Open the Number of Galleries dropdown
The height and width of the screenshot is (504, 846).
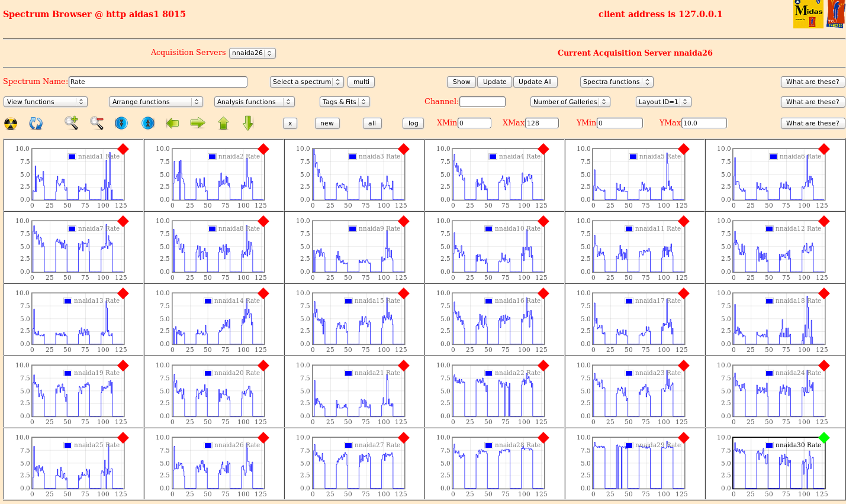[x=570, y=102]
